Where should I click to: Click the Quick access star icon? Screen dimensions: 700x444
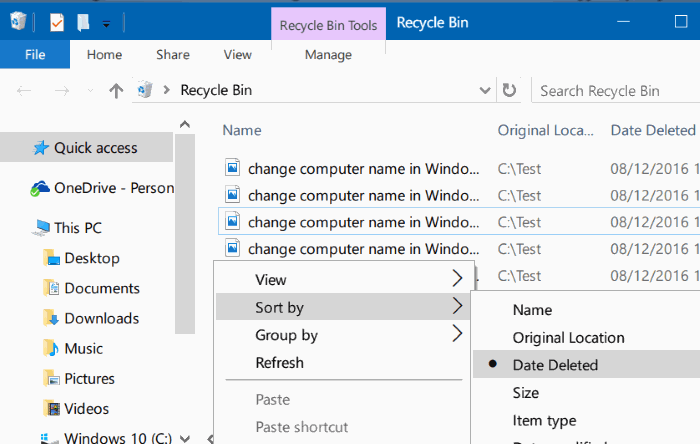(x=41, y=148)
